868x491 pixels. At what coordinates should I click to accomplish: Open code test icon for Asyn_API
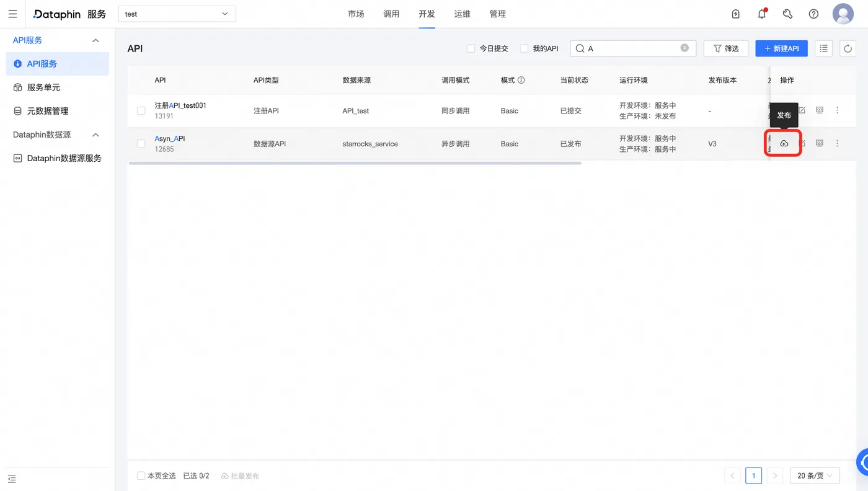[x=820, y=143]
